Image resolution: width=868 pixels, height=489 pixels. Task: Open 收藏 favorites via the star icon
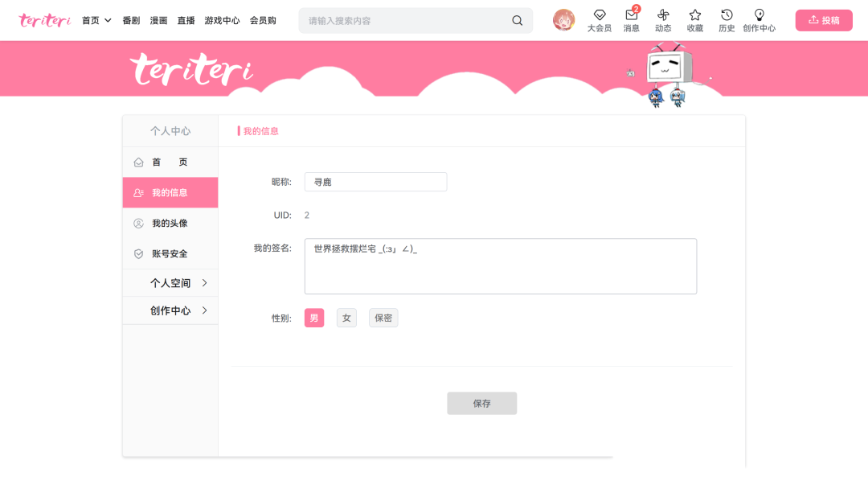(694, 19)
